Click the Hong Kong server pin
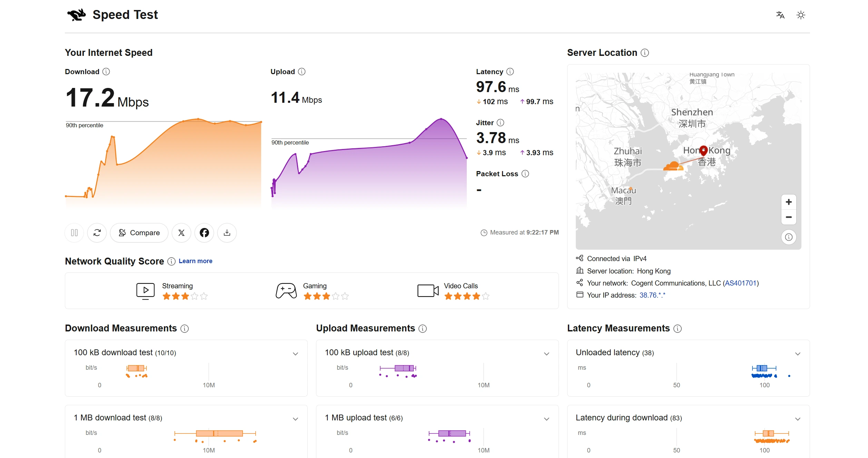 pos(703,151)
